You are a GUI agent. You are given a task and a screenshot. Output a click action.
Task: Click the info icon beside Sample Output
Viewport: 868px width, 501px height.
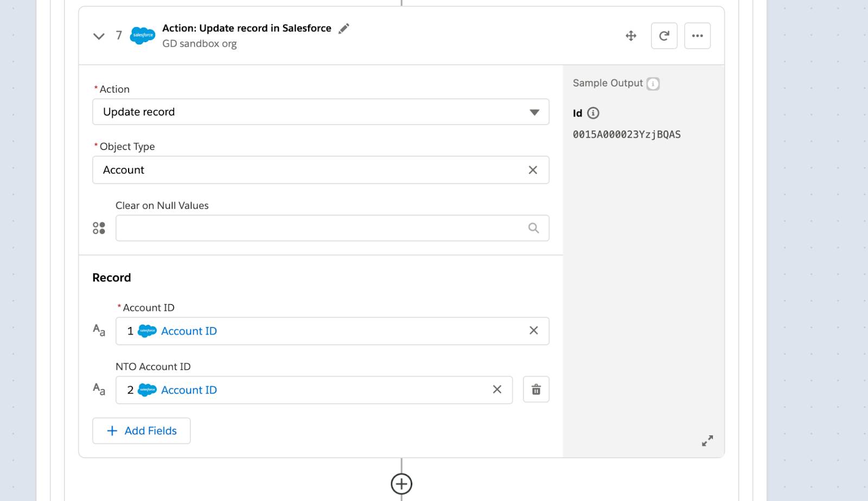pyautogui.click(x=653, y=83)
